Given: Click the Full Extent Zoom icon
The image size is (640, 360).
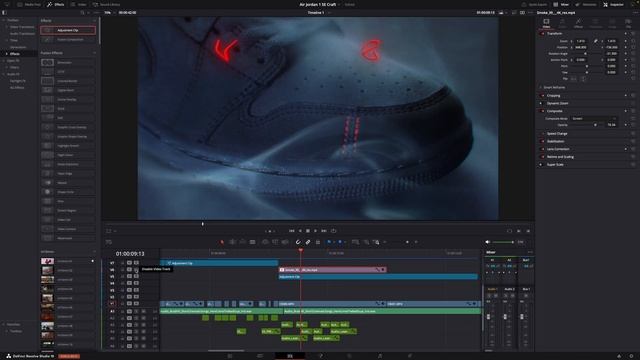Looking at the screenshot, I should (x=356, y=242).
